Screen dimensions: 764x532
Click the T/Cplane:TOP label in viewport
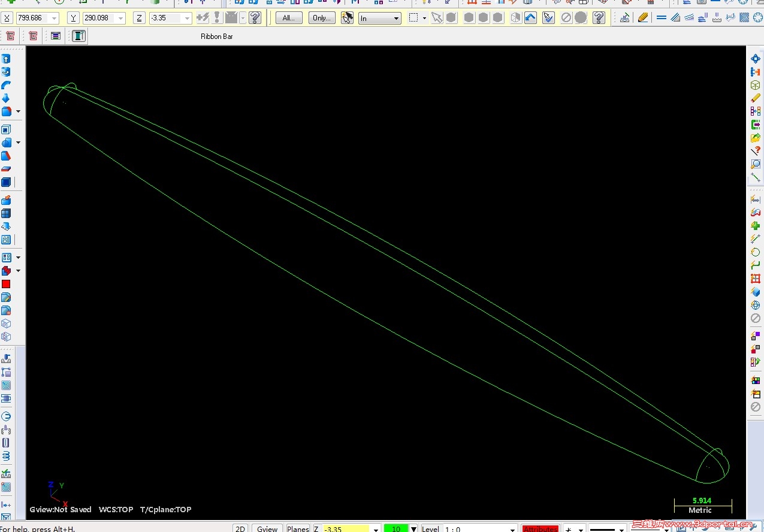(165, 510)
